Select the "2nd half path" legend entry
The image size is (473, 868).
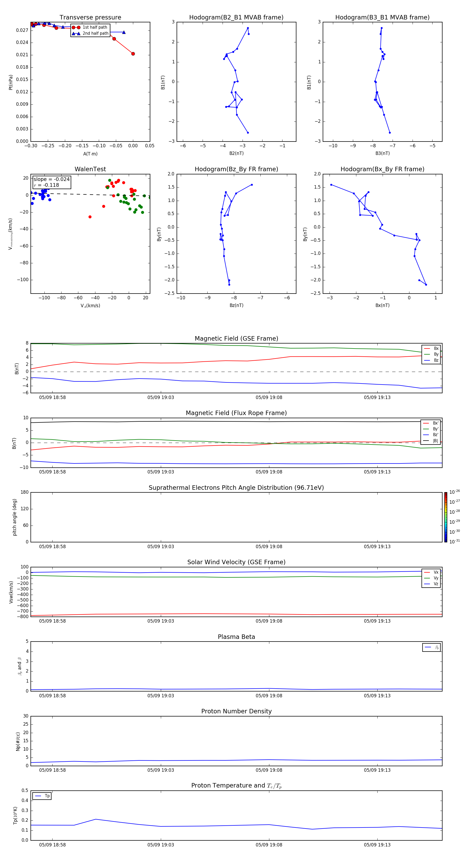tap(90, 33)
